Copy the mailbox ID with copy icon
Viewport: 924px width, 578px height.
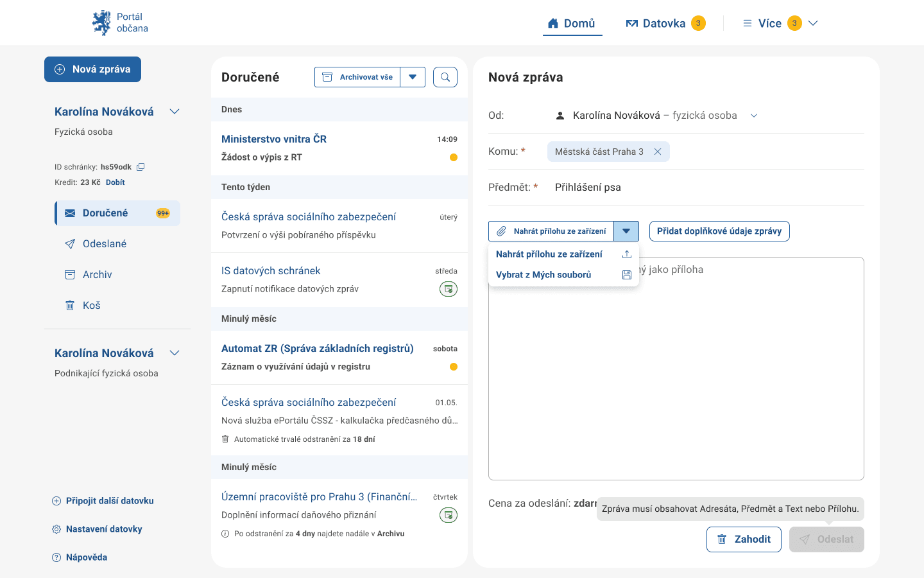point(141,167)
